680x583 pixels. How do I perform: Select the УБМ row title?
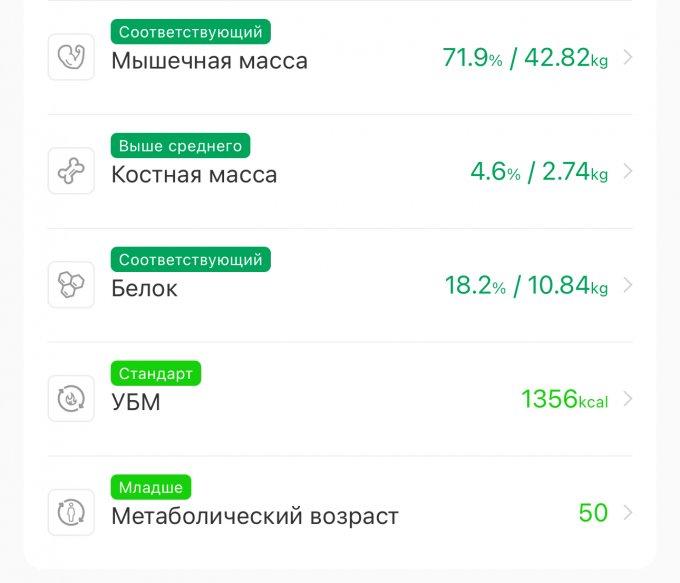tap(135, 403)
